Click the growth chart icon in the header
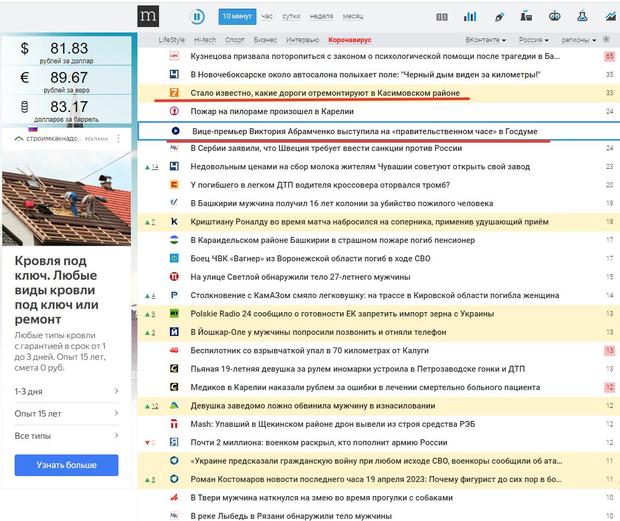The height and width of the screenshot is (521, 620). [x=611, y=16]
